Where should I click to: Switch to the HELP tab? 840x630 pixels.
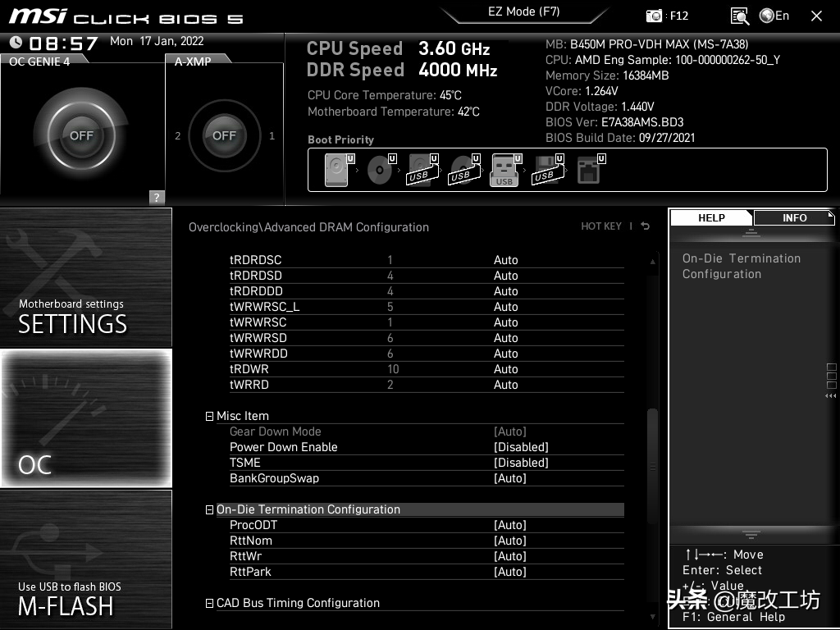click(x=711, y=217)
